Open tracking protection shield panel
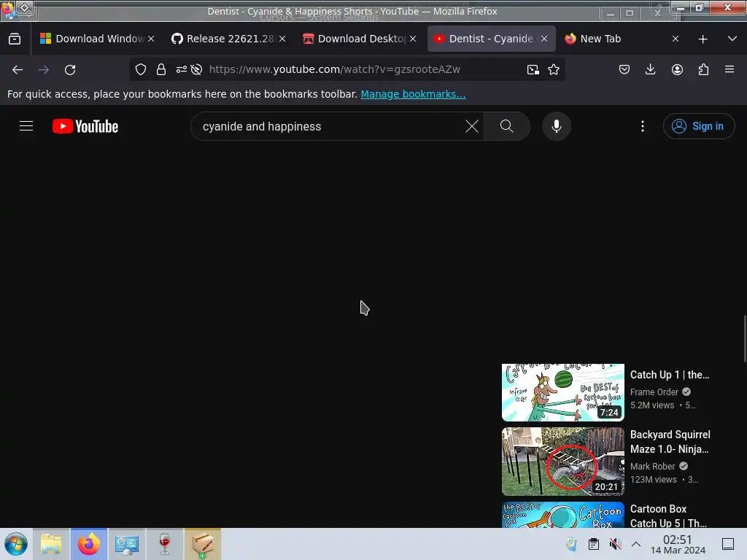This screenshot has width=747, height=560. (141, 69)
